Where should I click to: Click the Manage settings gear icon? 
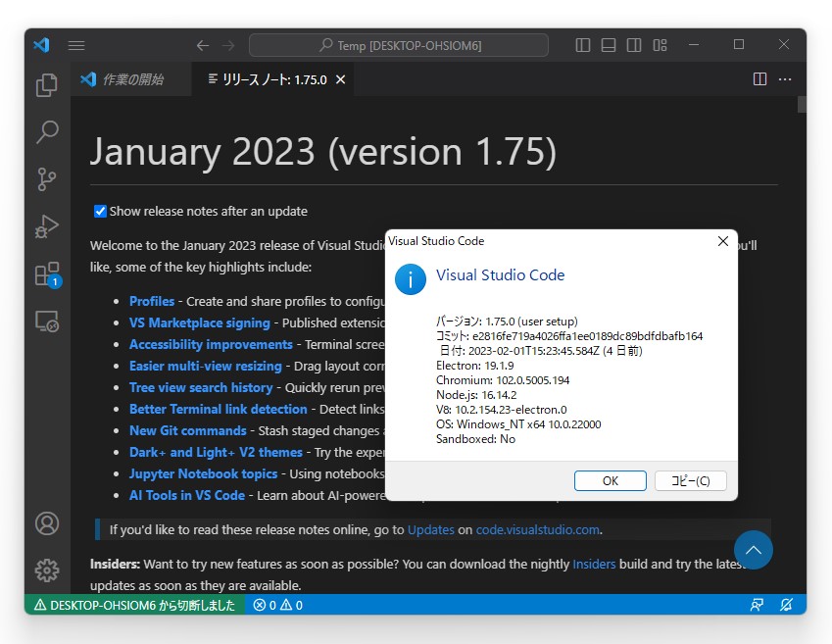46,570
